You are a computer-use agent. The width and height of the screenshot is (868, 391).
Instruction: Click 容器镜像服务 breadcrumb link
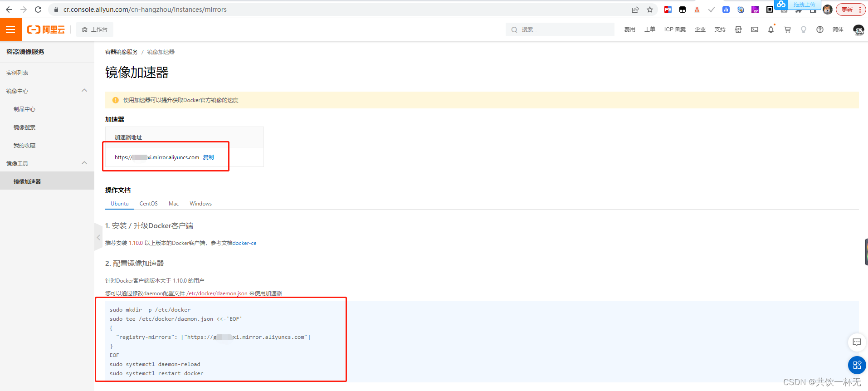(x=122, y=52)
